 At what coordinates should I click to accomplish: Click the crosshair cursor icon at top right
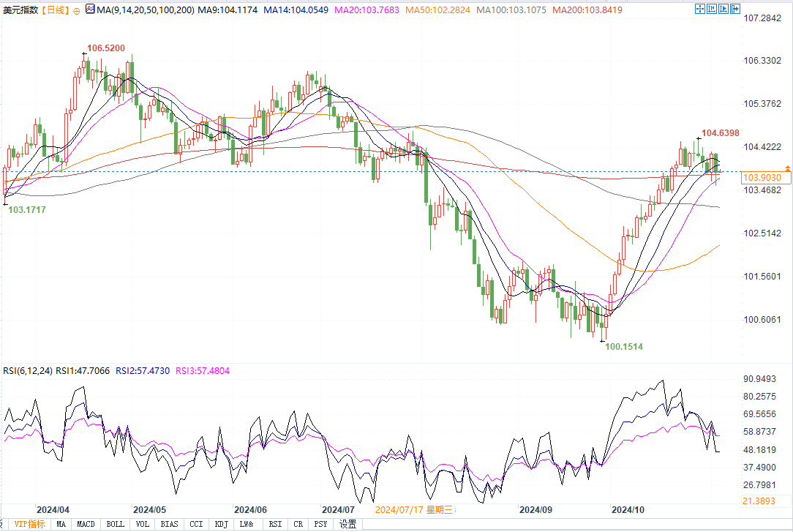point(700,10)
